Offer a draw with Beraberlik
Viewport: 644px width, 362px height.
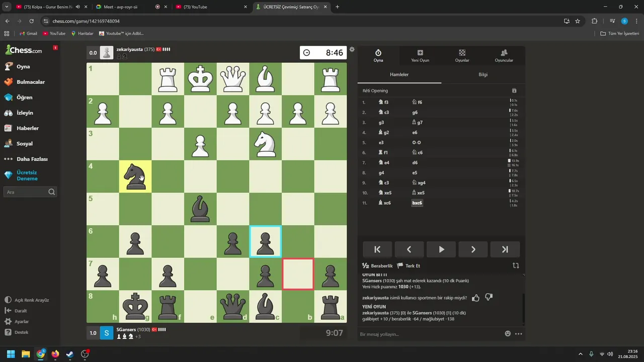tap(377, 265)
